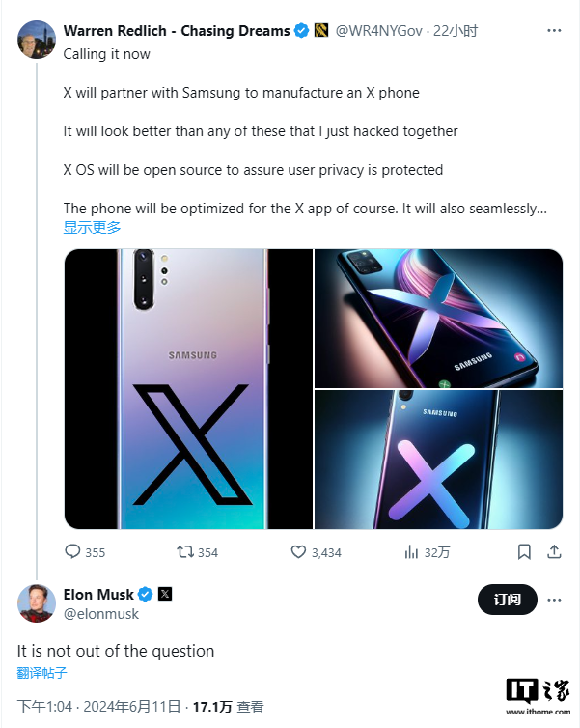580x728 pixels.
Task: Repost the tweet using retweet icon
Action: pyautogui.click(x=186, y=552)
